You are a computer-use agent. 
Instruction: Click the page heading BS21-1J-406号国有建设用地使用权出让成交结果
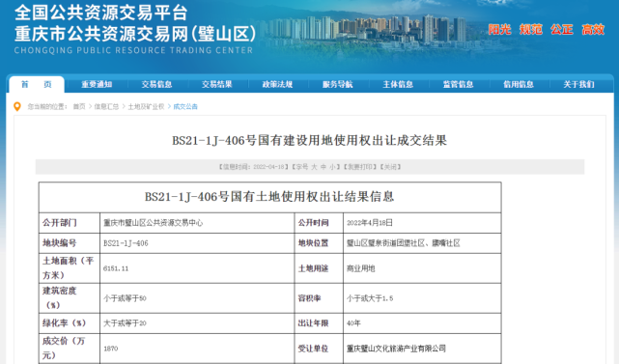[x=309, y=141]
